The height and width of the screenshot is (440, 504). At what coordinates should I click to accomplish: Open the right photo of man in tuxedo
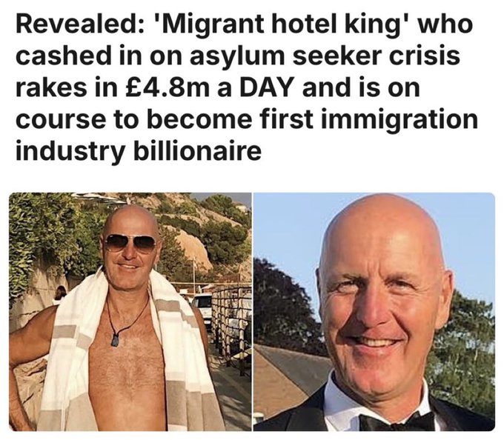tap(374, 312)
